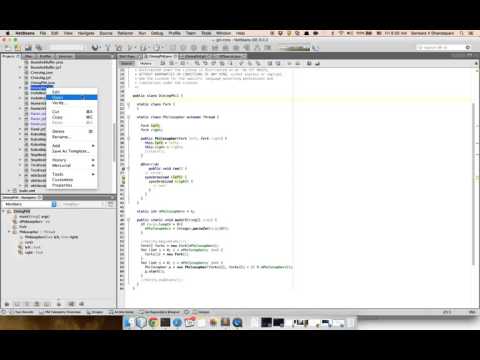Click the Profile Project icon

tap(157, 48)
